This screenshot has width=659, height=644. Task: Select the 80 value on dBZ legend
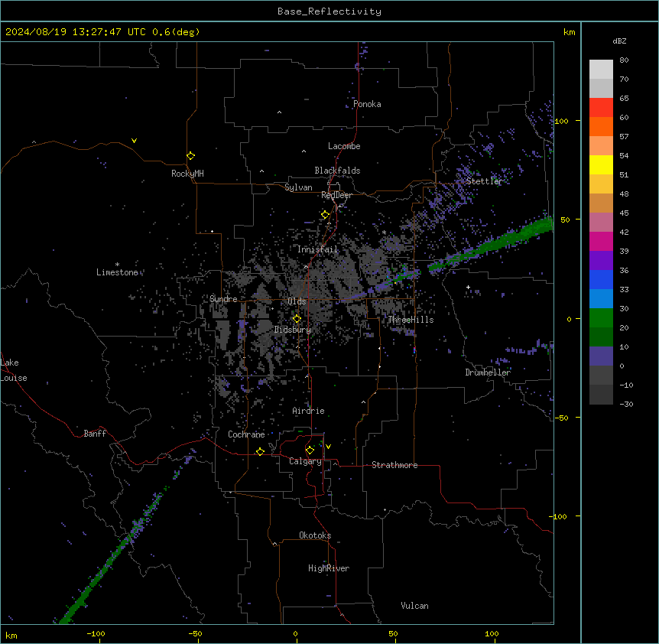click(x=624, y=60)
